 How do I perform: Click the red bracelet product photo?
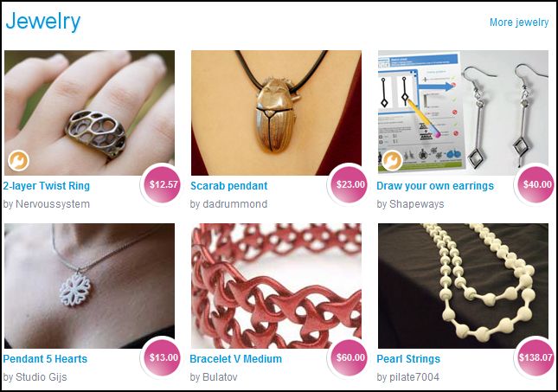(276, 286)
